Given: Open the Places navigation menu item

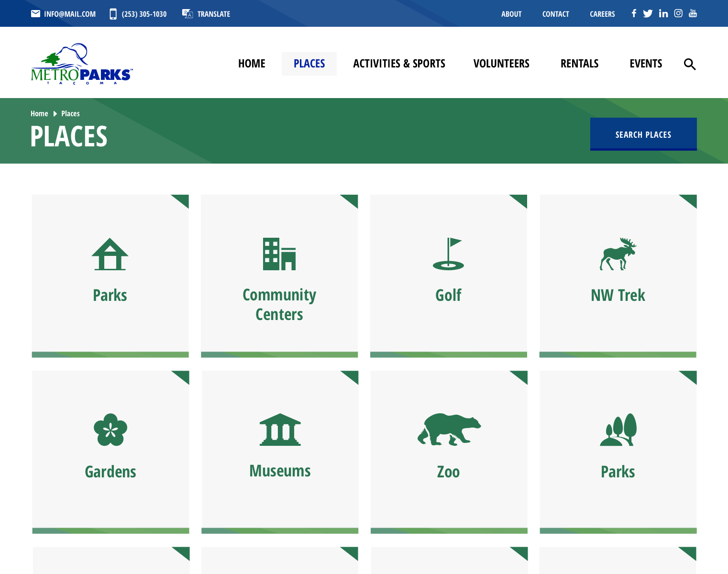Looking at the screenshot, I should (x=309, y=64).
